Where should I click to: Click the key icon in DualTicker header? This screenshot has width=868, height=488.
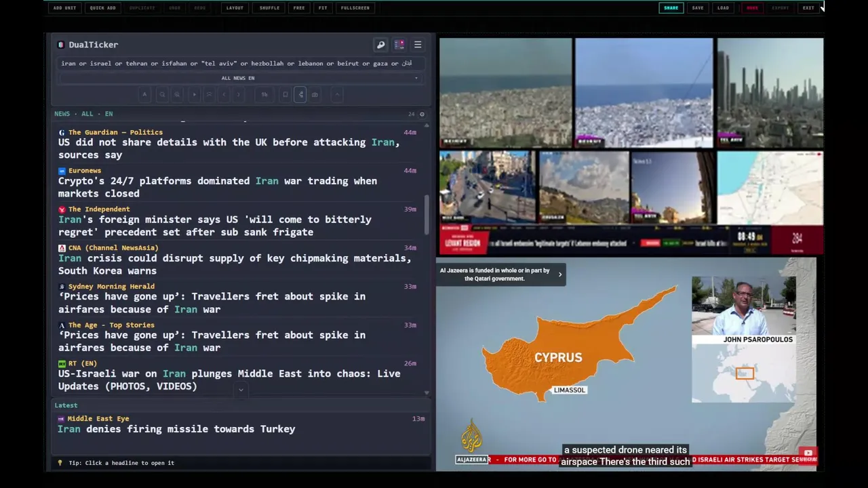pos(380,45)
